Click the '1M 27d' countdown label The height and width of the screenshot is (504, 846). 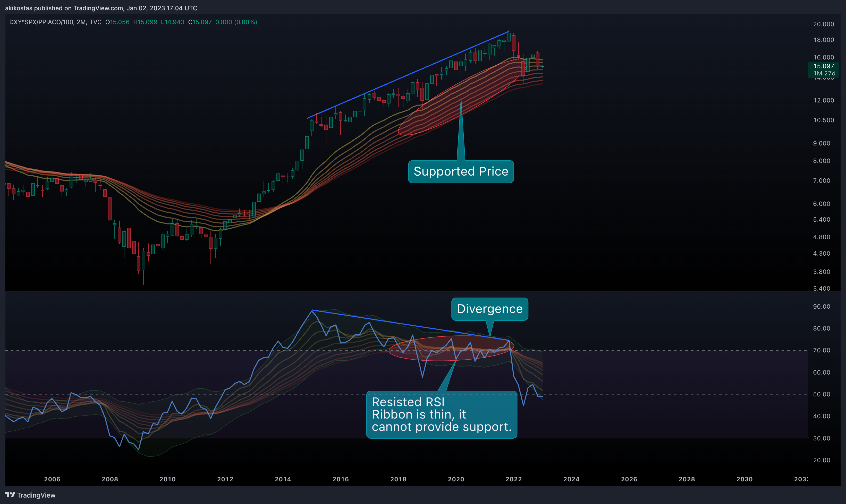click(x=824, y=73)
